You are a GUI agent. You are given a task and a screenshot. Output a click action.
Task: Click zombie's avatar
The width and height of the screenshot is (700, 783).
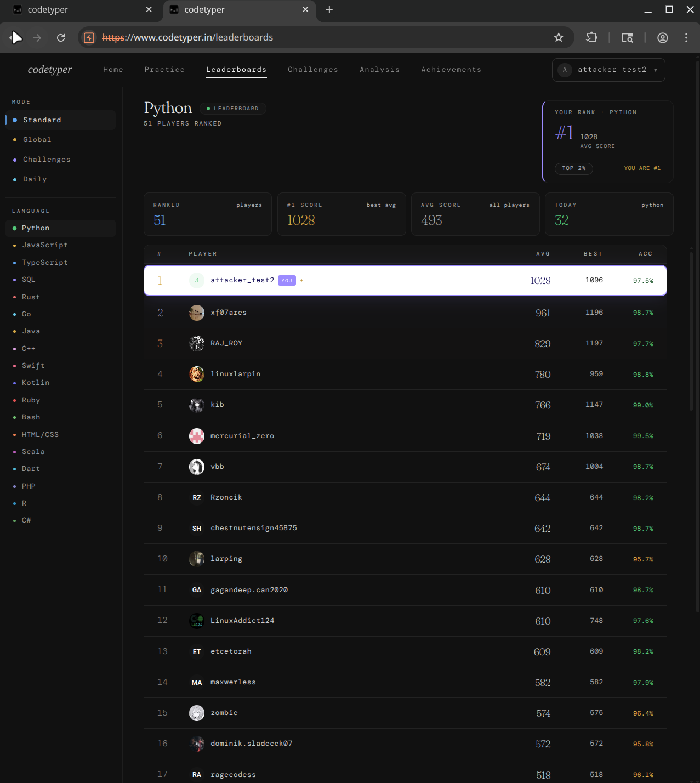coord(197,713)
